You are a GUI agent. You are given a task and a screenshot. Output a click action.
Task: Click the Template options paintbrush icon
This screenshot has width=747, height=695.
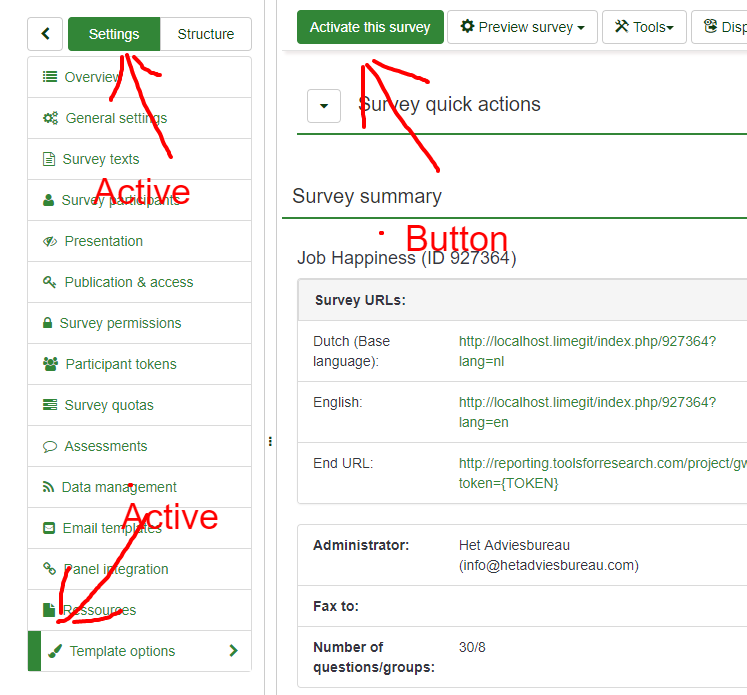[x=55, y=651]
